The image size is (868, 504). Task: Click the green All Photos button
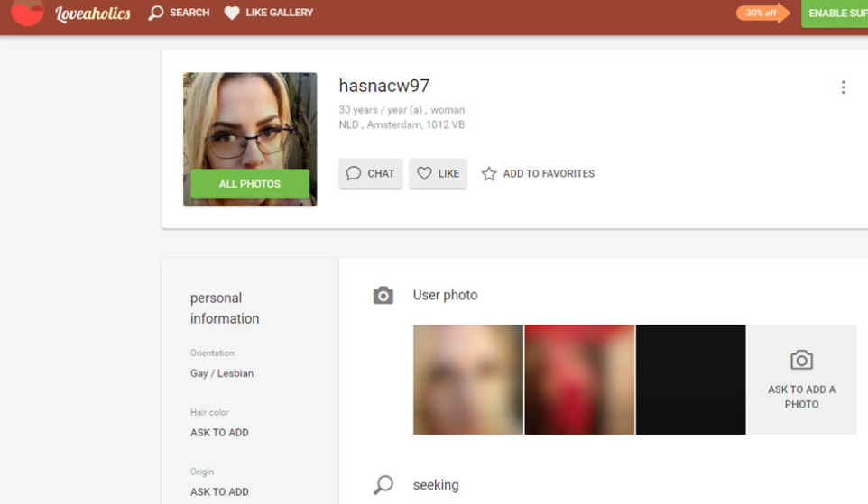tap(250, 184)
